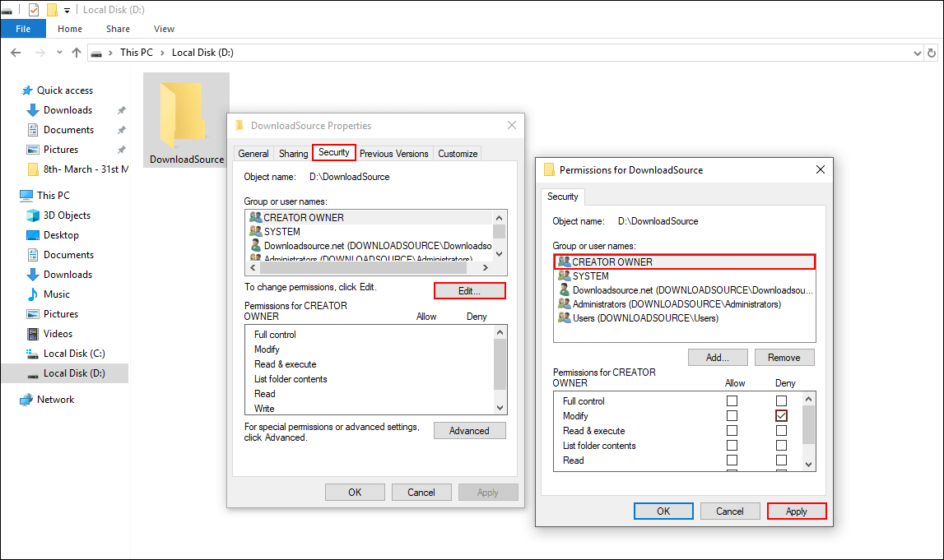This screenshot has height=560, width=944.
Task: Tick Allow checkbox for Read
Action: click(x=732, y=460)
